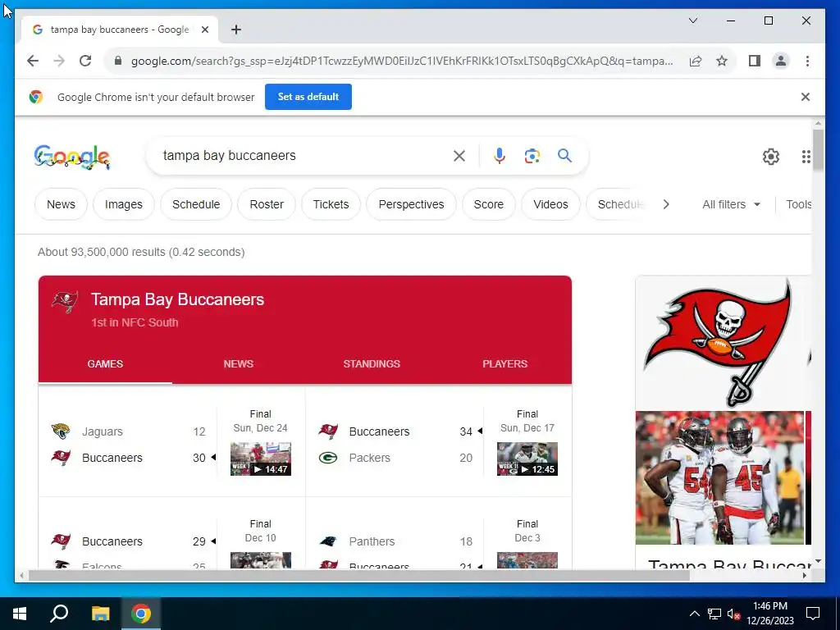
Task: Open the Windows notification center icon
Action: coord(813,614)
